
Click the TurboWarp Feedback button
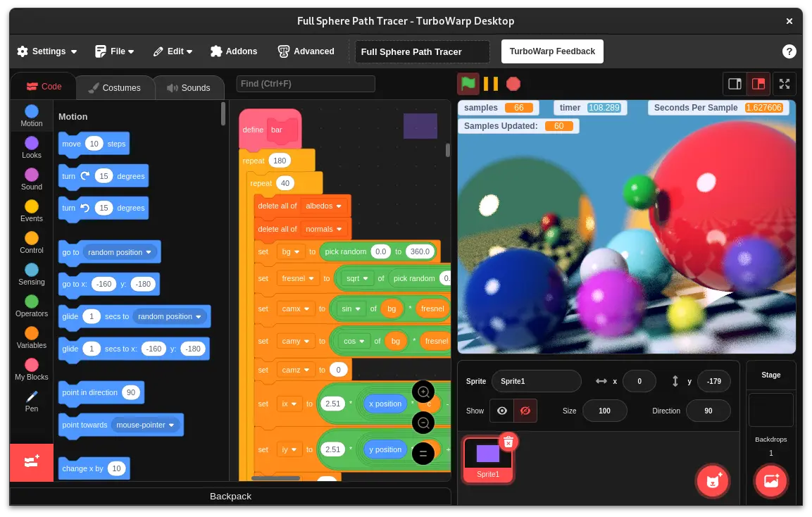click(x=552, y=51)
